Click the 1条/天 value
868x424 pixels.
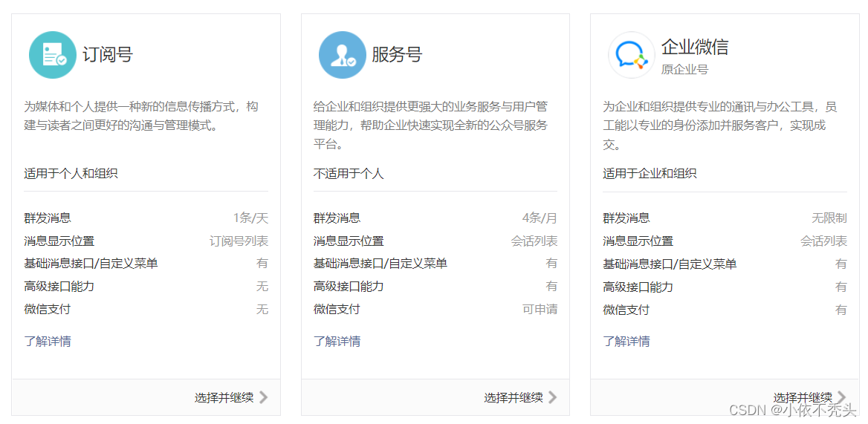click(250, 218)
